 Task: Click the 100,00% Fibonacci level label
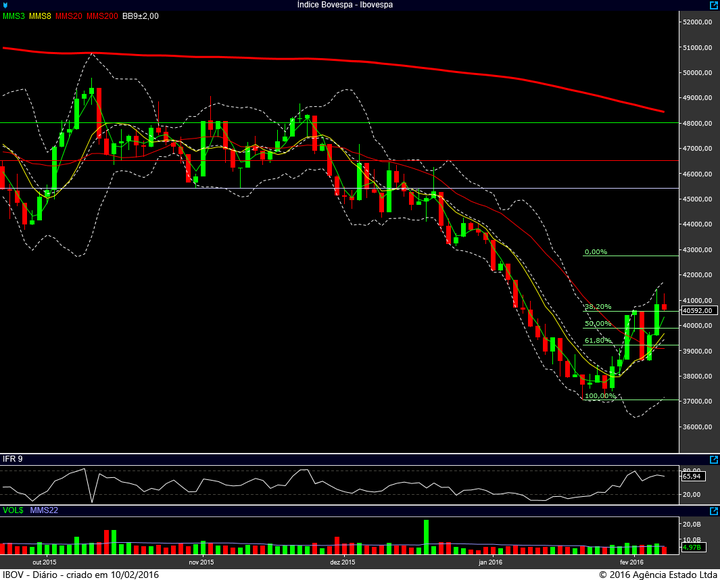600,396
